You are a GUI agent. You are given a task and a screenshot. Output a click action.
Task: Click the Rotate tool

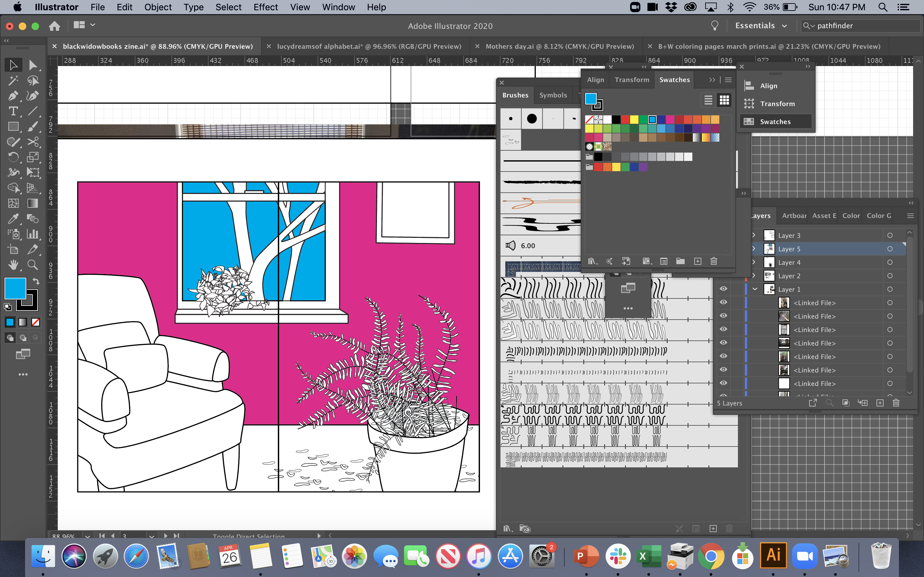(x=13, y=157)
